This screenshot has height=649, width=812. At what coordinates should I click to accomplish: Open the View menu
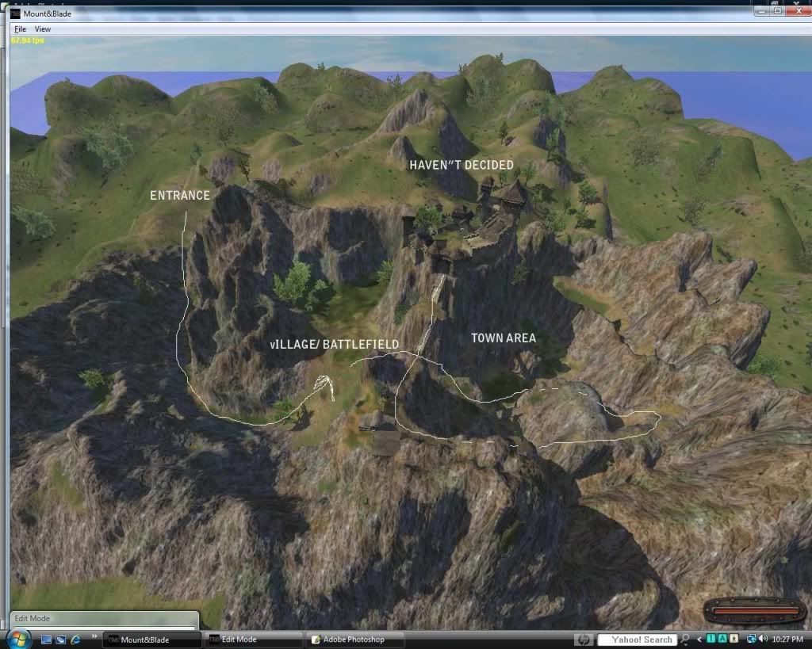[43, 29]
